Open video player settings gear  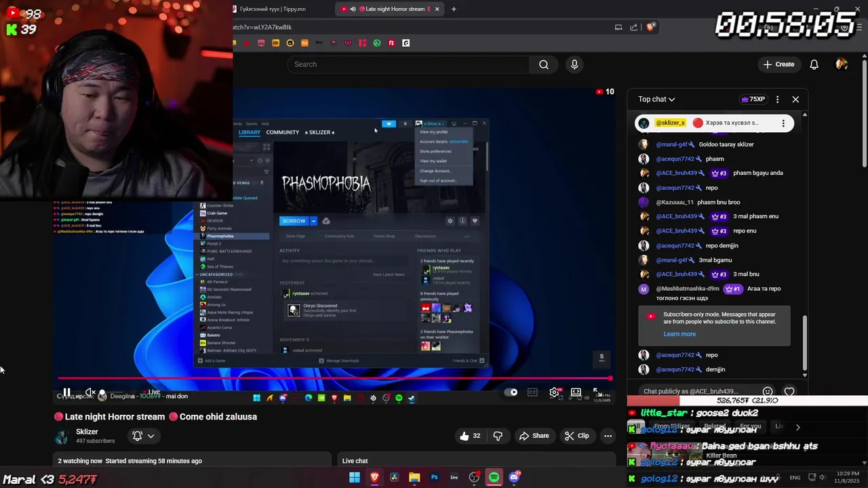pos(554,392)
